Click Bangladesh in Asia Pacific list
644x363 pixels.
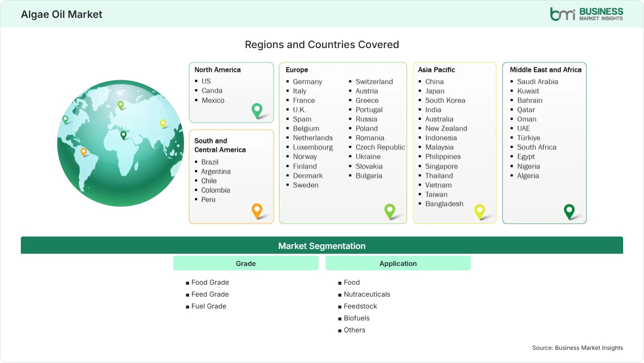444,204
